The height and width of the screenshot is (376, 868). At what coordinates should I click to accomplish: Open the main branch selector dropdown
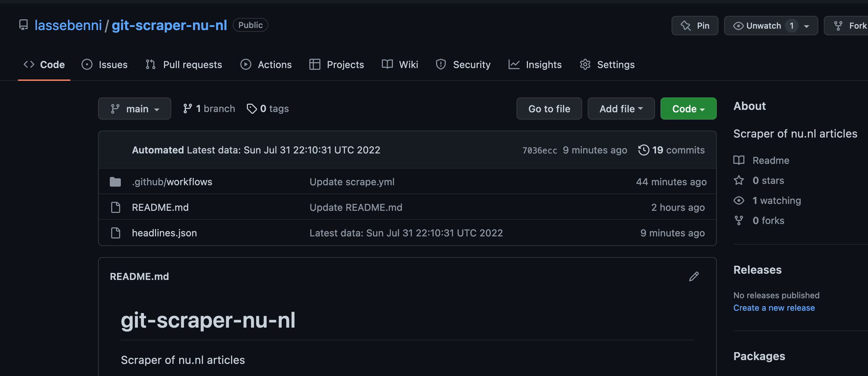pos(134,108)
